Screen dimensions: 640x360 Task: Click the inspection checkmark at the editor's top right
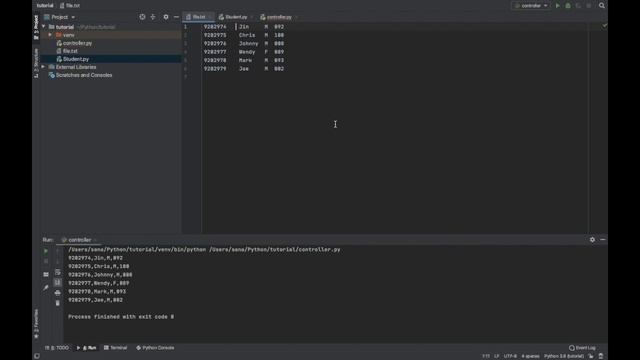click(604, 26)
